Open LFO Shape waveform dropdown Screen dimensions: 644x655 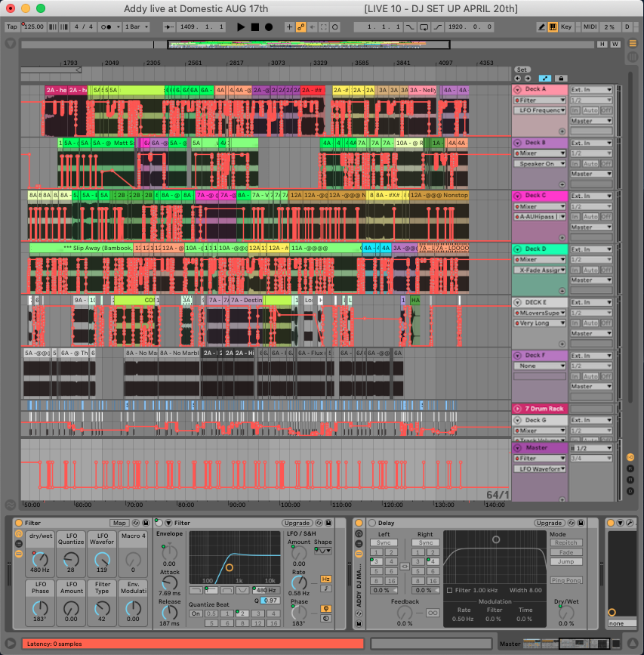click(322, 551)
